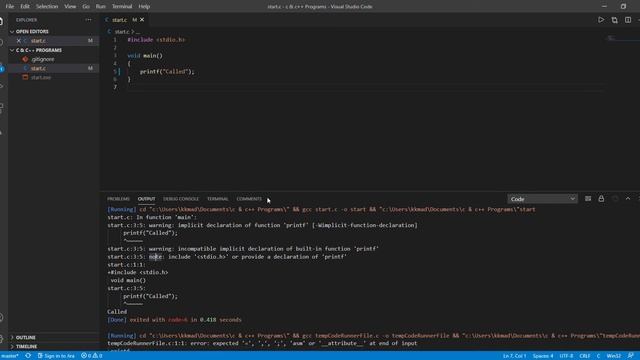Open the Run menu
The height and width of the screenshot is (360, 640).
click(100, 7)
